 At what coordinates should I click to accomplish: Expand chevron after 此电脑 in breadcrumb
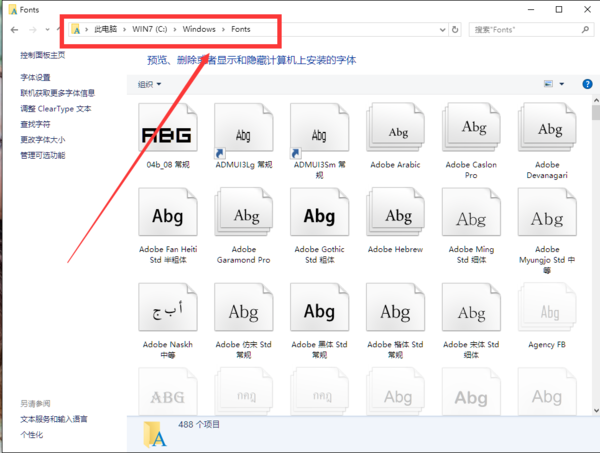tap(124, 29)
